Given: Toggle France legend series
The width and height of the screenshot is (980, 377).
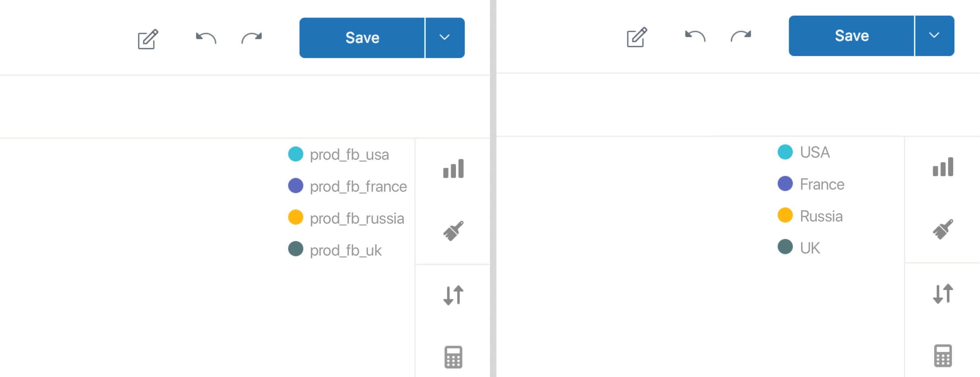Looking at the screenshot, I should coord(811,184).
